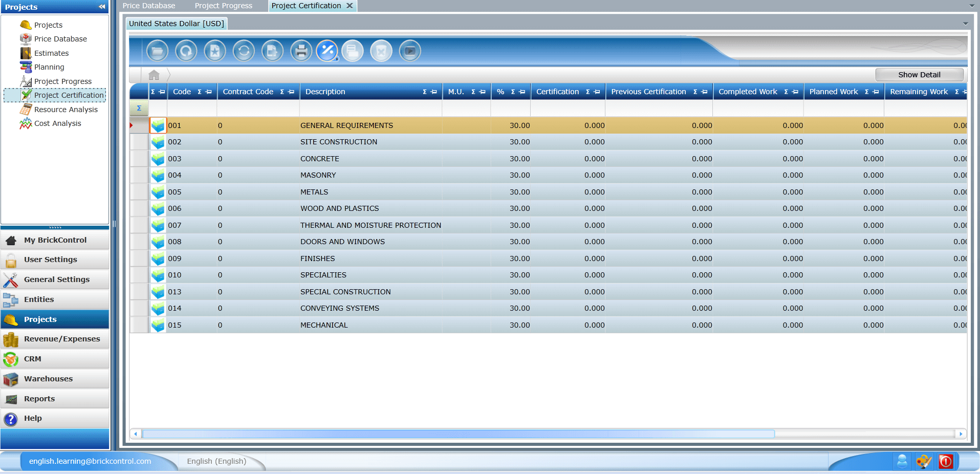Expand the tab list dropdown arrow
This screenshot has width=980, height=474.
point(972,6)
